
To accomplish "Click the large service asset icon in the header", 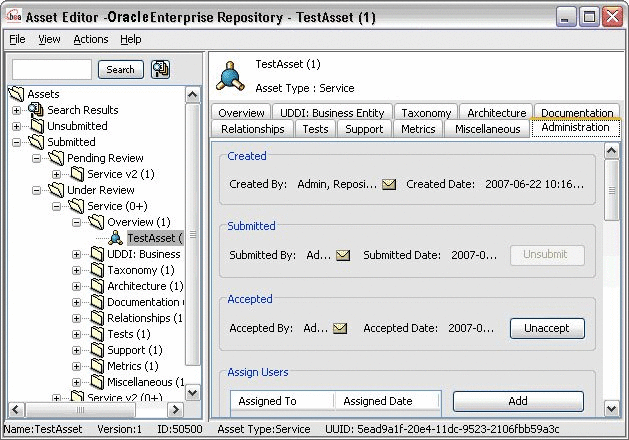I will tap(230, 76).
